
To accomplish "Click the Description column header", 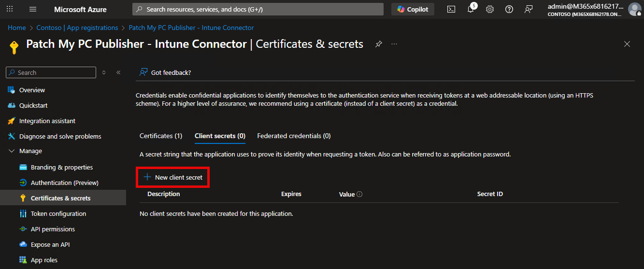I will point(164,194).
